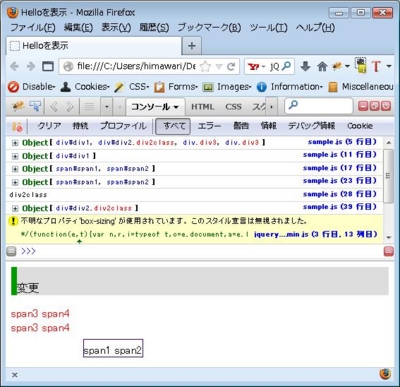Click the red T toolbar icon
Image resolution: width=400 pixels, height=387 pixels.
click(x=376, y=66)
